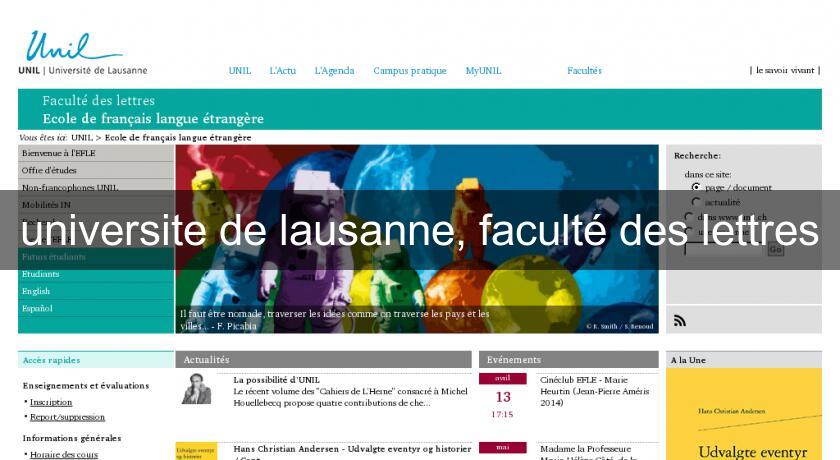840x460 pixels.
Task: Click the Evénements section header
Action: point(568,360)
